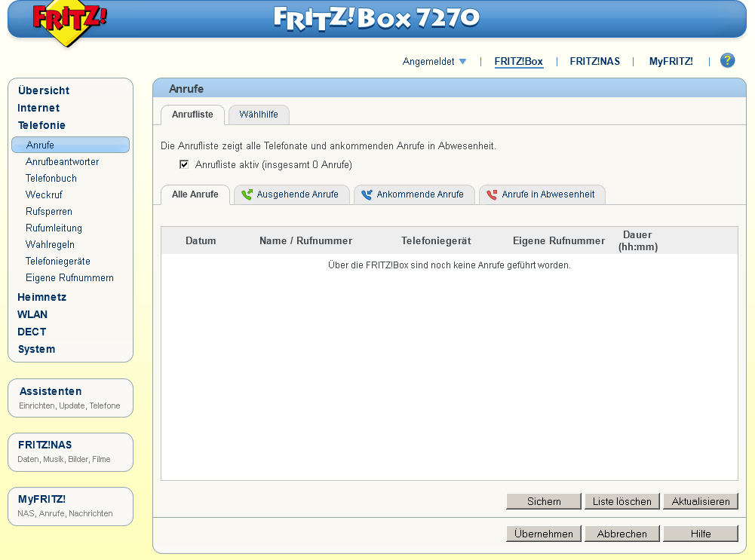
Task: Open Eigene Rufnummern in the sidebar
Action: point(70,277)
